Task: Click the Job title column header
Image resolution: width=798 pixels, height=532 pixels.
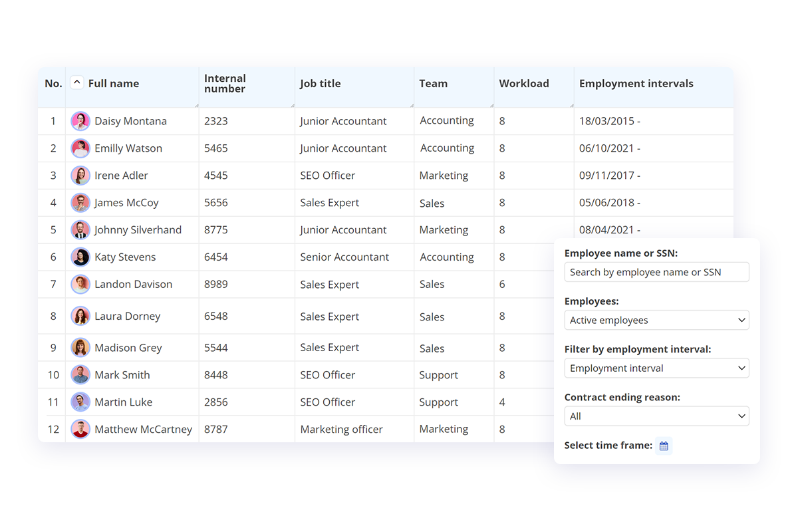Action: pyautogui.click(x=320, y=84)
